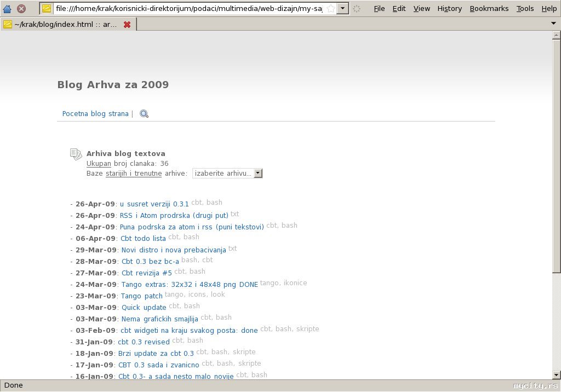This screenshot has height=392, width=561.
Task: Open the 'izaberite arhivu...' dropdown
Action: pyautogui.click(x=227, y=174)
